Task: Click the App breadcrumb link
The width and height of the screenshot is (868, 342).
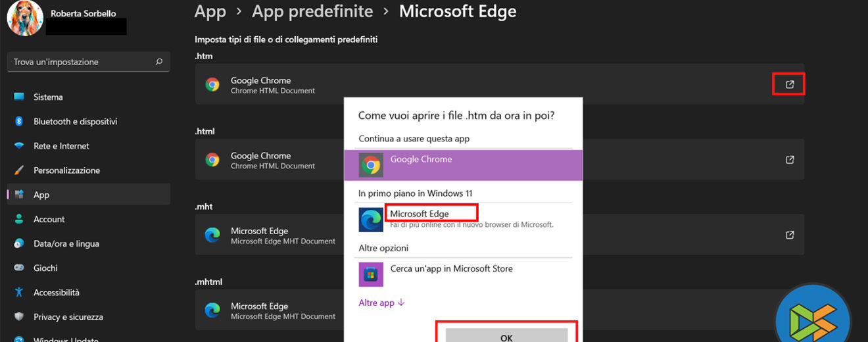Action: click(x=210, y=12)
